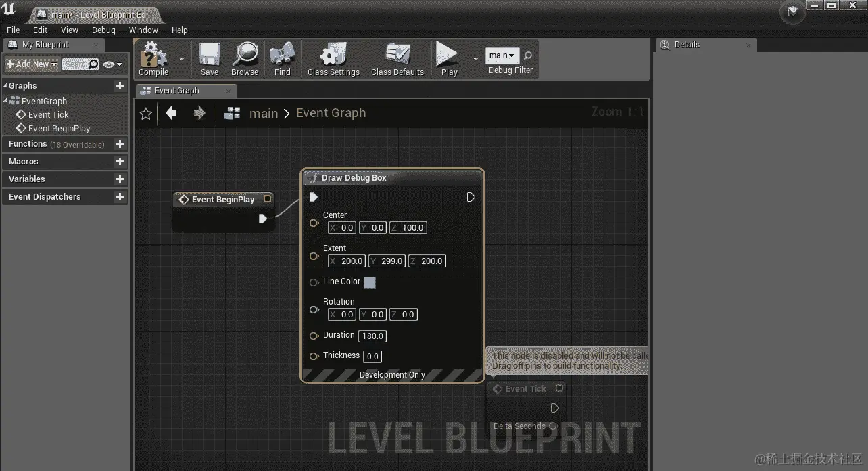Open Compile options dropdown arrow
This screenshot has height=471, width=868.
point(181,59)
